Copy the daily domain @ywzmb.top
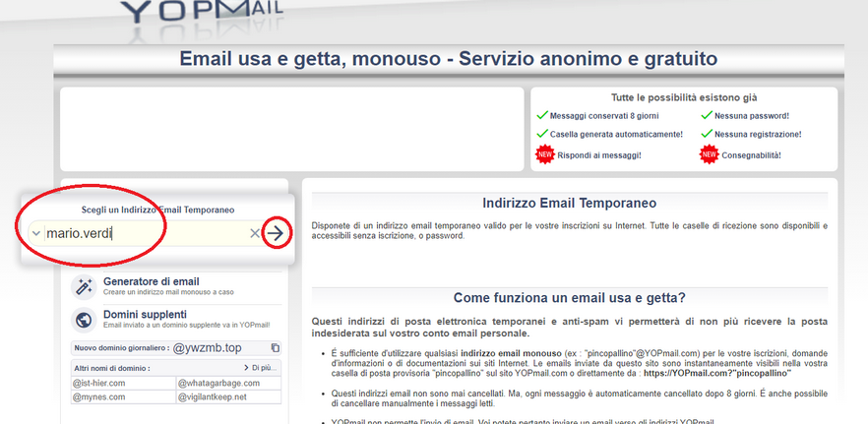Image resolution: width=868 pixels, height=424 pixels. point(276,347)
